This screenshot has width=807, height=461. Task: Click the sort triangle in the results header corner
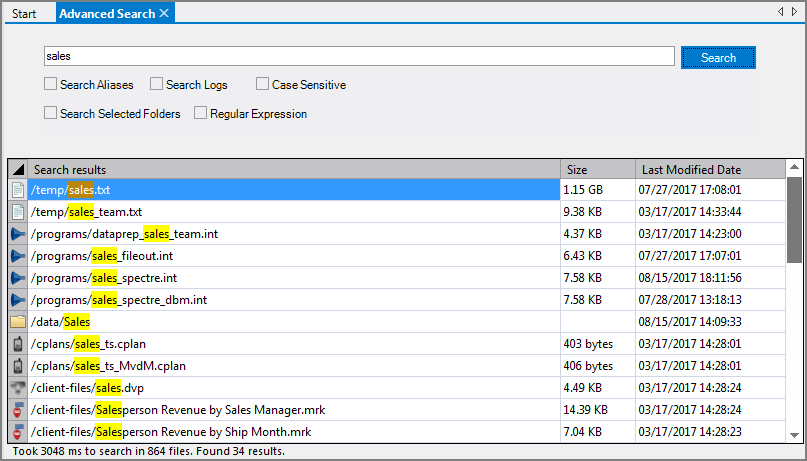18,170
